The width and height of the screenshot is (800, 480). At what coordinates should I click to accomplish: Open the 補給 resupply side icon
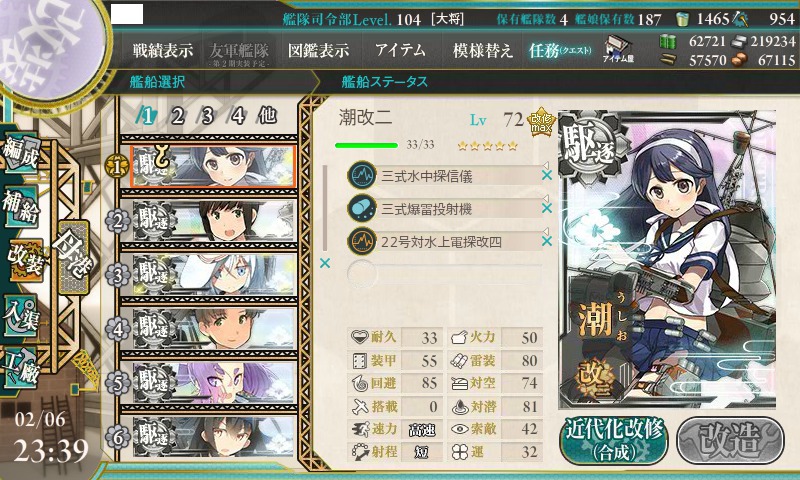pos(21,206)
